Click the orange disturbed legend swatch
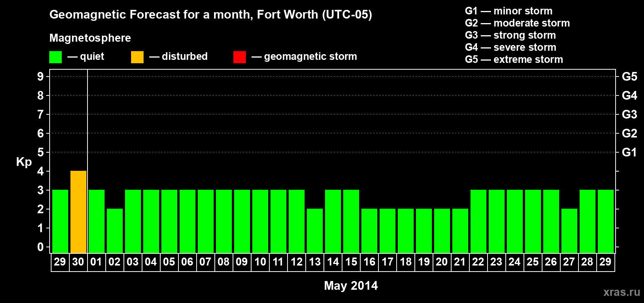 point(137,57)
